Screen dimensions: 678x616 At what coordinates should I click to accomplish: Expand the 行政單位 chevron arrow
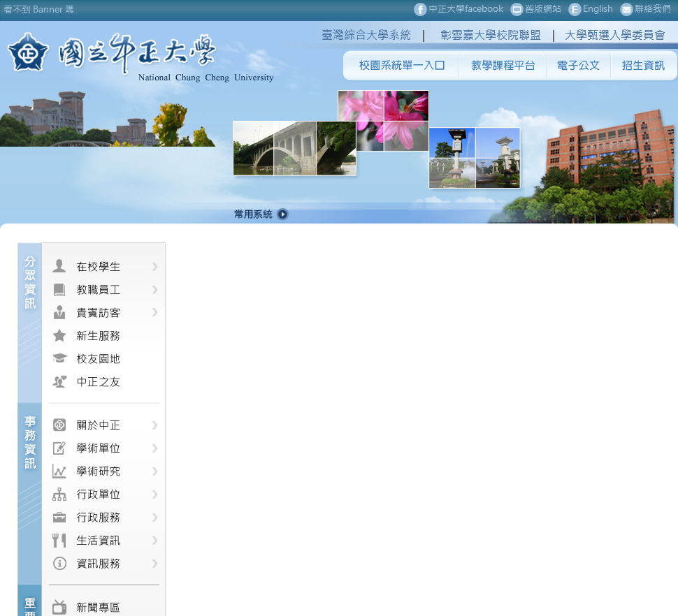click(154, 494)
